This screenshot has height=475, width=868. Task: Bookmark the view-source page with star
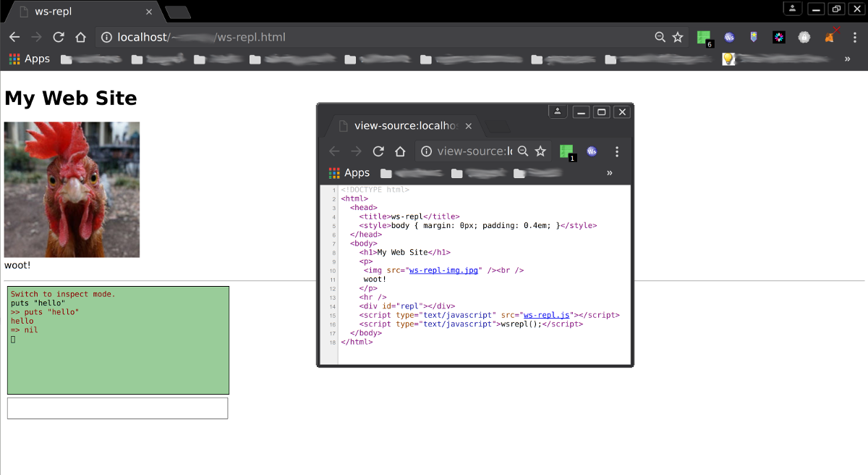point(540,151)
